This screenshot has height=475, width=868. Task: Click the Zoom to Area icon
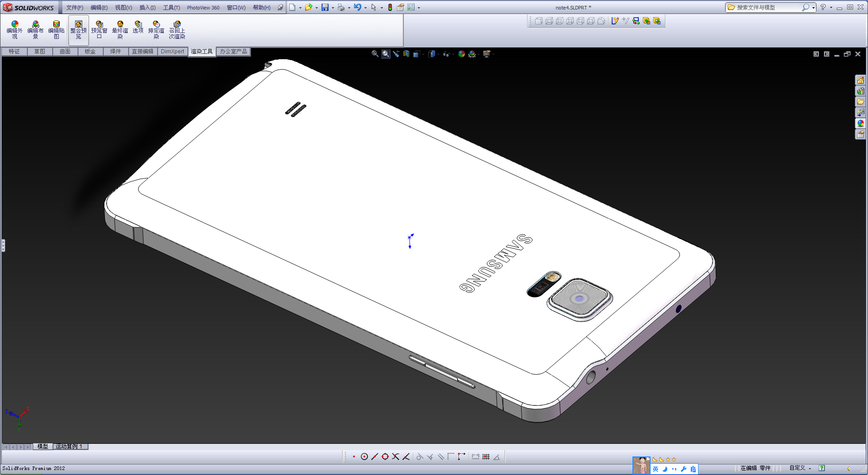point(385,54)
